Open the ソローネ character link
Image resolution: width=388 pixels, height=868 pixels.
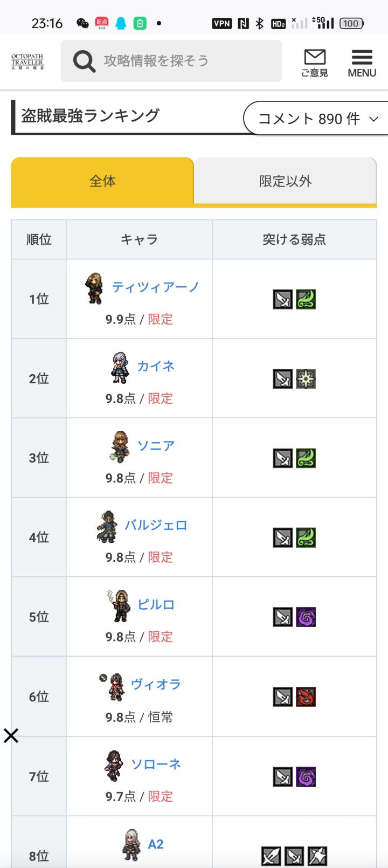point(156,764)
